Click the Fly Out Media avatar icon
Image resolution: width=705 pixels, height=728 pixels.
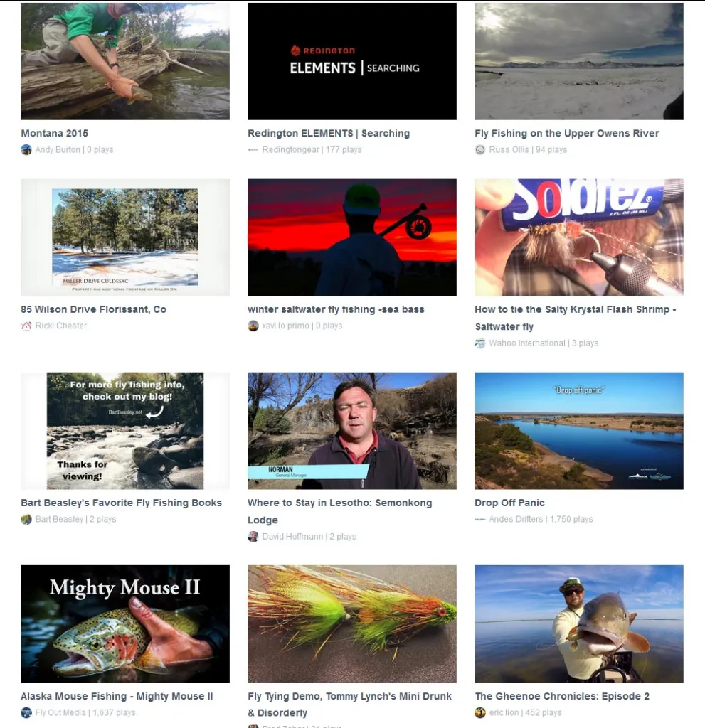pos(26,712)
